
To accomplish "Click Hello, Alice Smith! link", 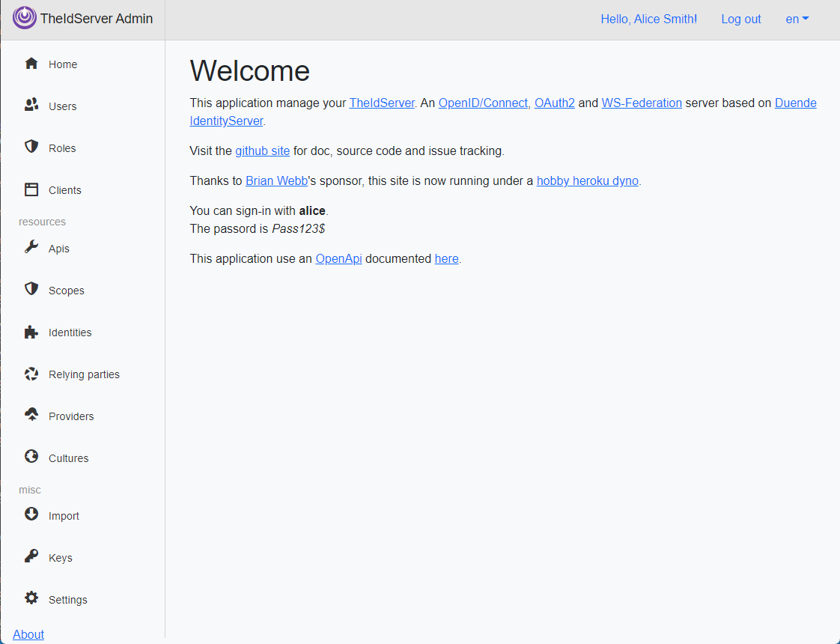I will [x=649, y=19].
